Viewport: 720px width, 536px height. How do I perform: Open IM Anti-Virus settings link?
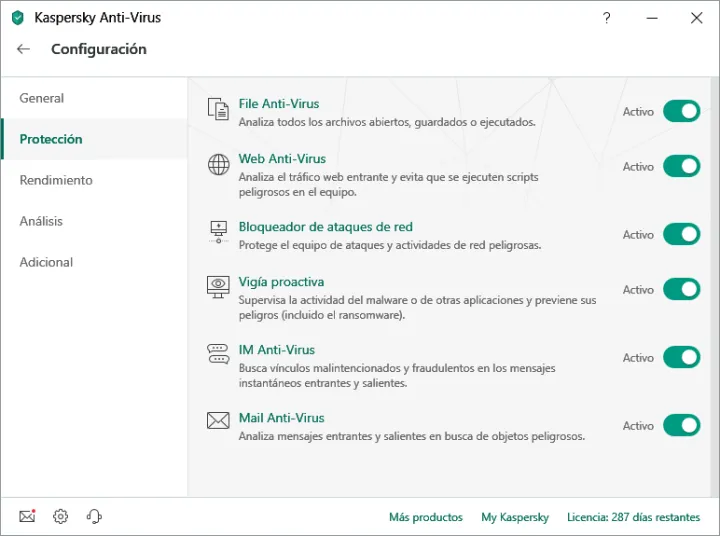pyautogui.click(x=276, y=350)
